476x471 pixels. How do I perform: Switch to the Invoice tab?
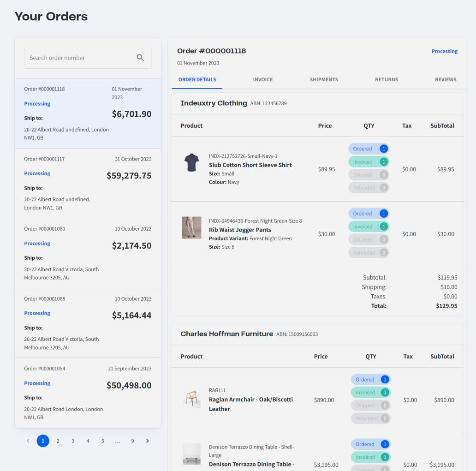tap(263, 79)
